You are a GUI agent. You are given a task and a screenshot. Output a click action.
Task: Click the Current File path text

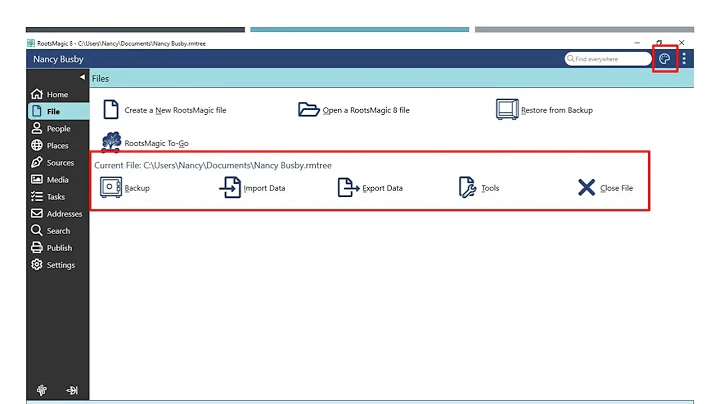[213, 165]
